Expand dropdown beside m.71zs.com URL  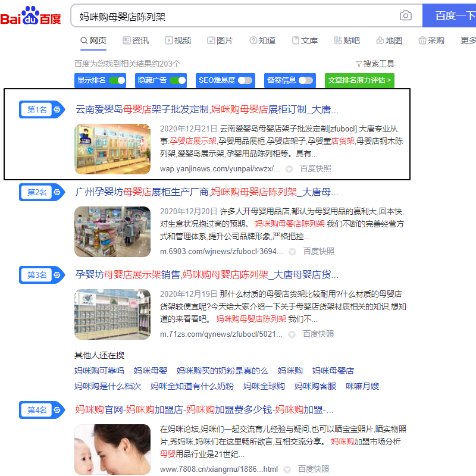click(x=292, y=334)
